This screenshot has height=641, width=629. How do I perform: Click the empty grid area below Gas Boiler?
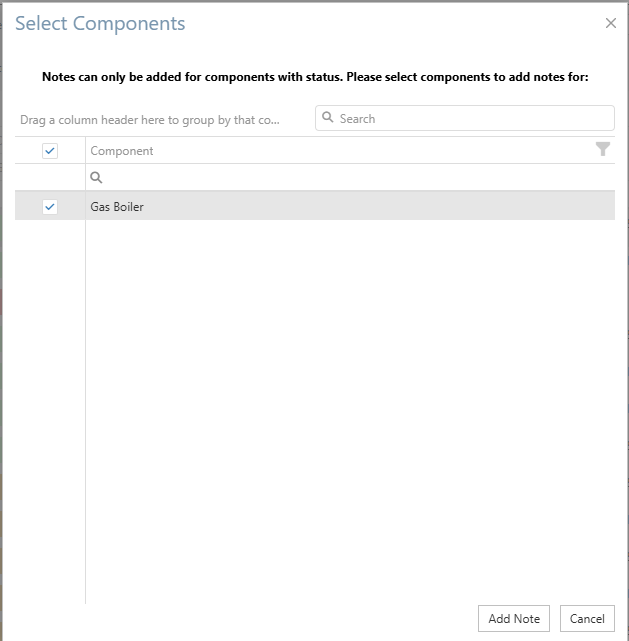click(350, 400)
